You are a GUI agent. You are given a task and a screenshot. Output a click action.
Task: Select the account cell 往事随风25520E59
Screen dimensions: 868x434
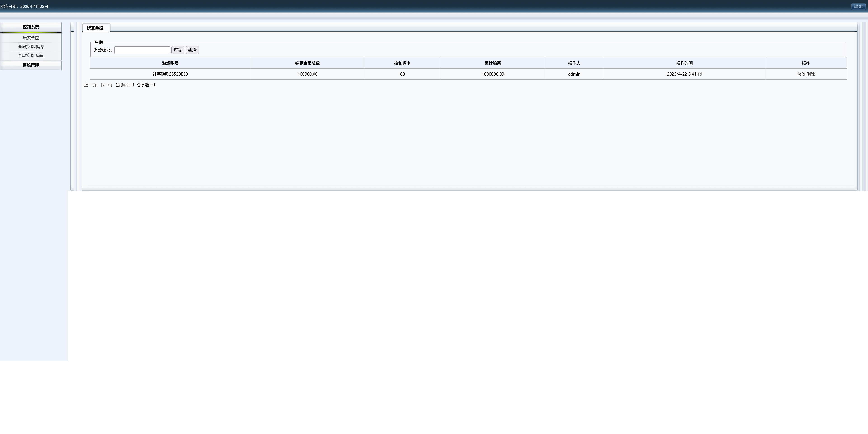coord(170,74)
